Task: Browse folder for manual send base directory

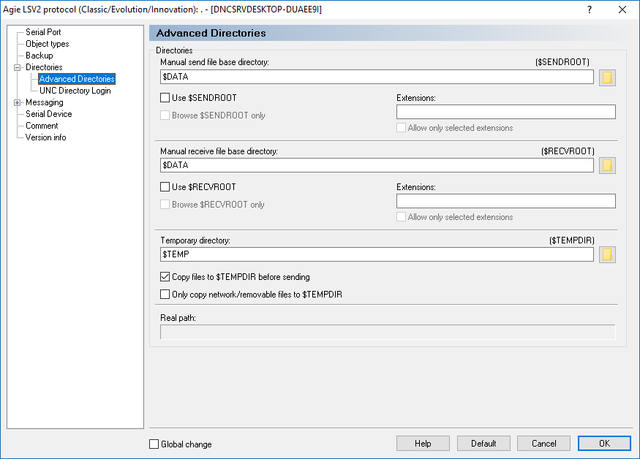Action: click(x=607, y=77)
